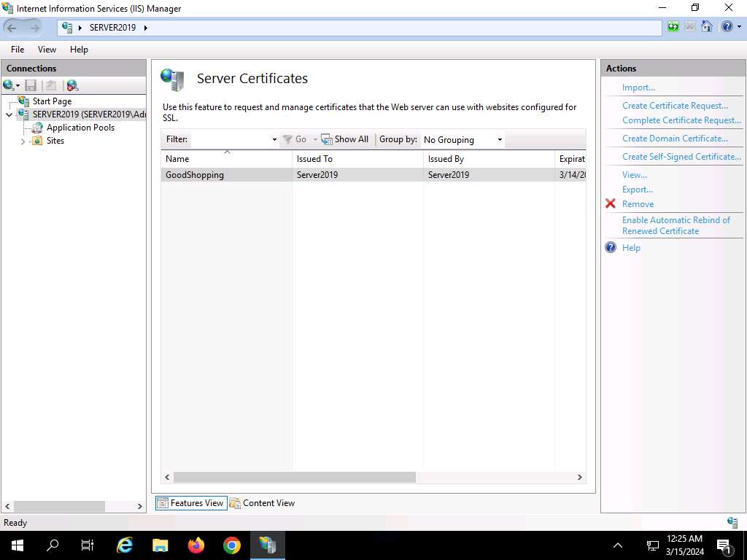Click the Create New Connection globe icon
The image size is (747, 560).
point(9,85)
